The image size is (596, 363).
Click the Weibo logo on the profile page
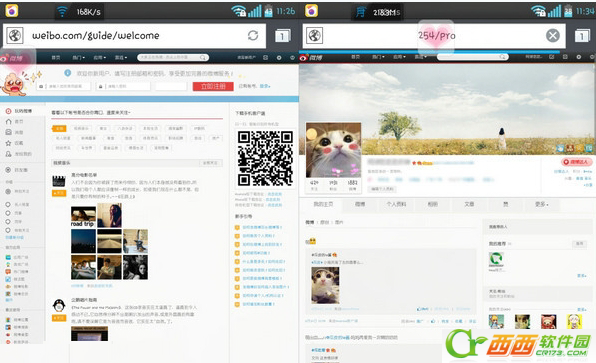(x=311, y=57)
